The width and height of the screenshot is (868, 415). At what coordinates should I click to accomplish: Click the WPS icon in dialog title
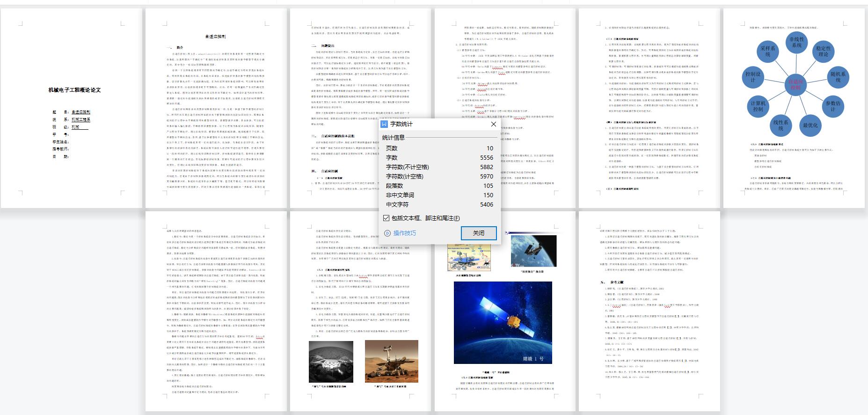(x=384, y=124)
